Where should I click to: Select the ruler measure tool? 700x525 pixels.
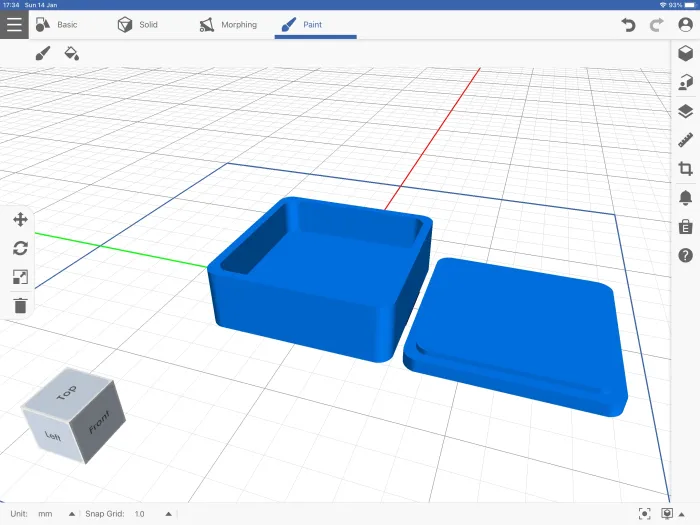(x=685, y=141)
